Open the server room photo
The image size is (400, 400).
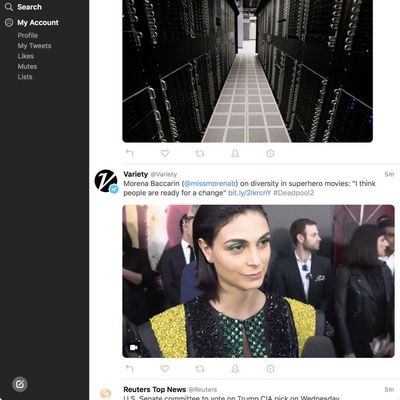(x=247, y=71)
